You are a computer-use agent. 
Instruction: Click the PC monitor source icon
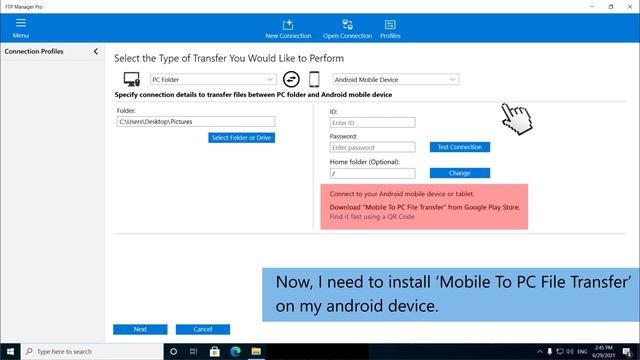pos(131,79)
